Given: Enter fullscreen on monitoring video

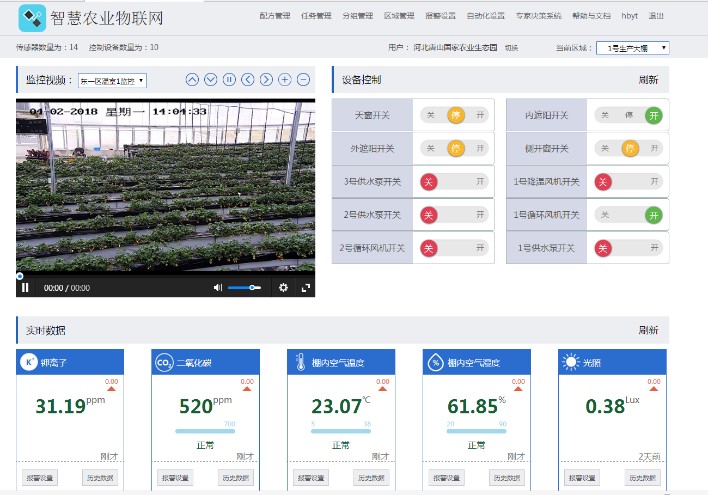Looking at the screenshot, I should [306, 288].
